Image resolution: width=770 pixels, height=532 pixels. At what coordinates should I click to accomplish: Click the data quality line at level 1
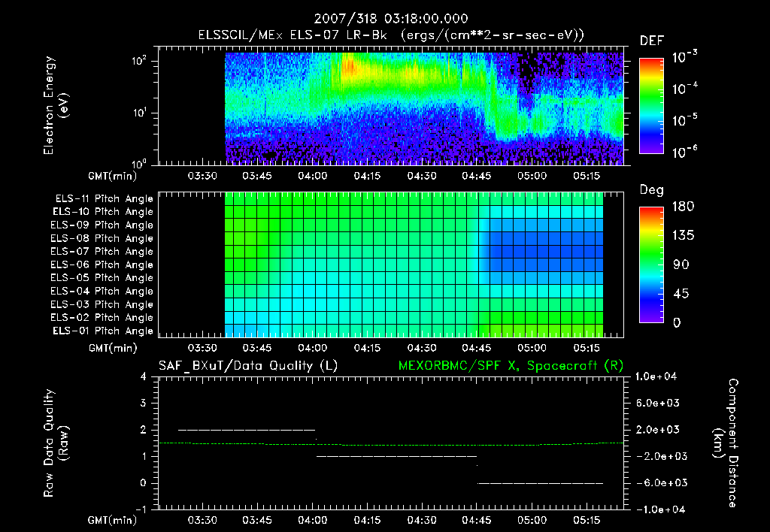click(396, 456)
